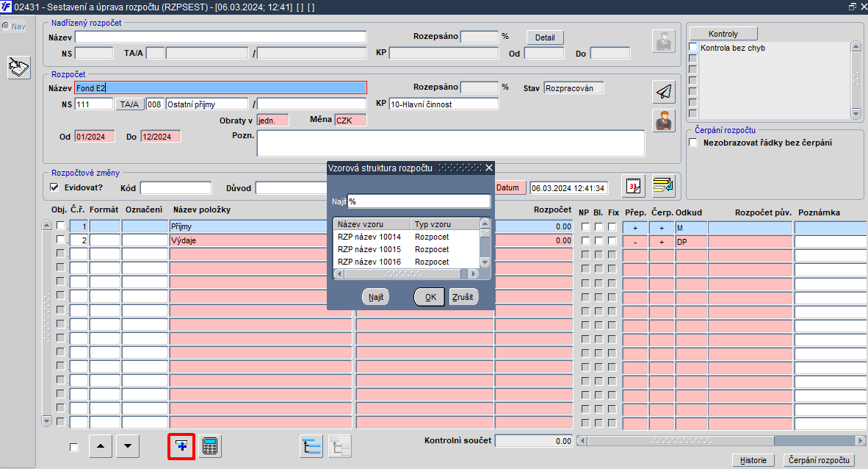Enable Nezobrazovat řádky bez čerpání checkbox
868x469 pixels.
(x=692, y=143)
